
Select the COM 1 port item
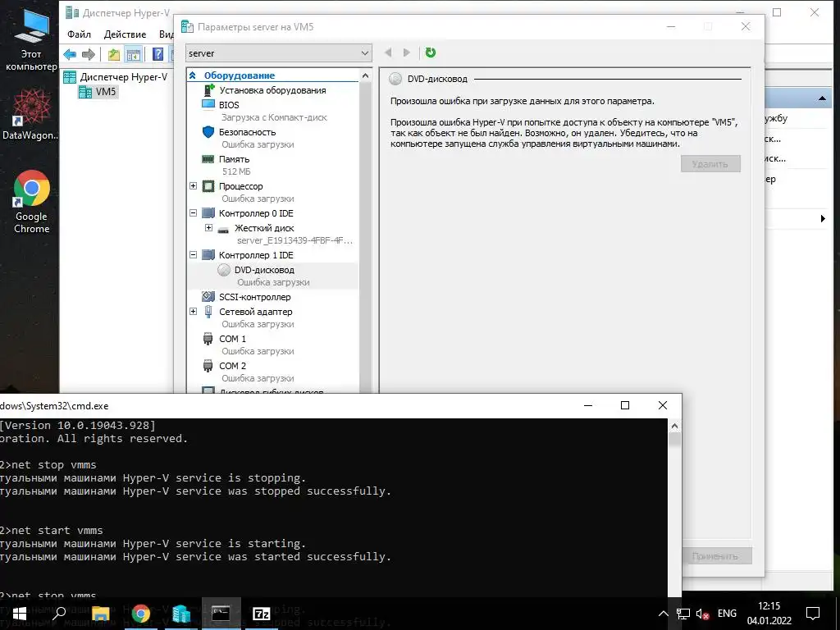coord(232,339)
